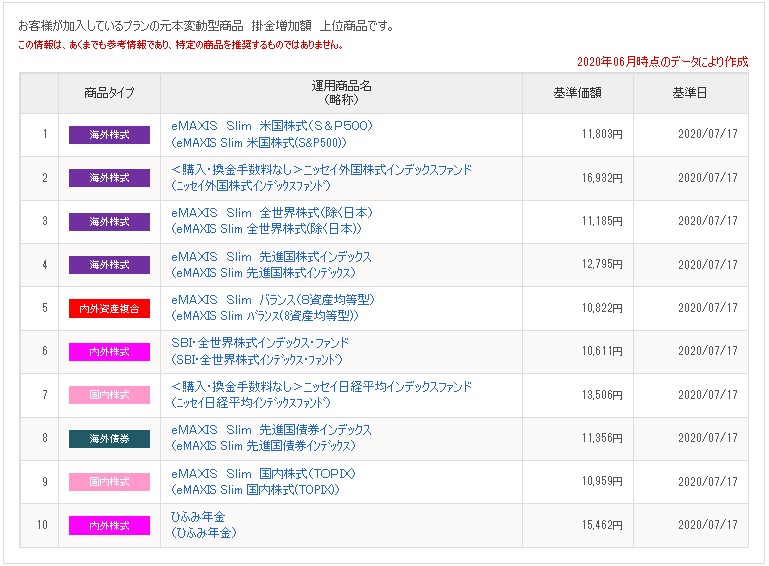Click the 国内株式 badge in row 7
This screenshot has height=566, width=769.
click(109, 395)
